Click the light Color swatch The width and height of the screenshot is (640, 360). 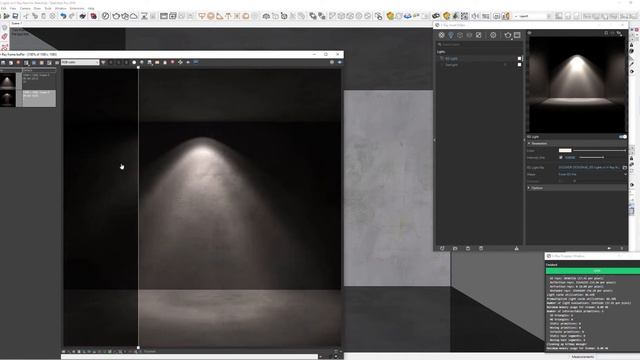[x=565, y=150]
